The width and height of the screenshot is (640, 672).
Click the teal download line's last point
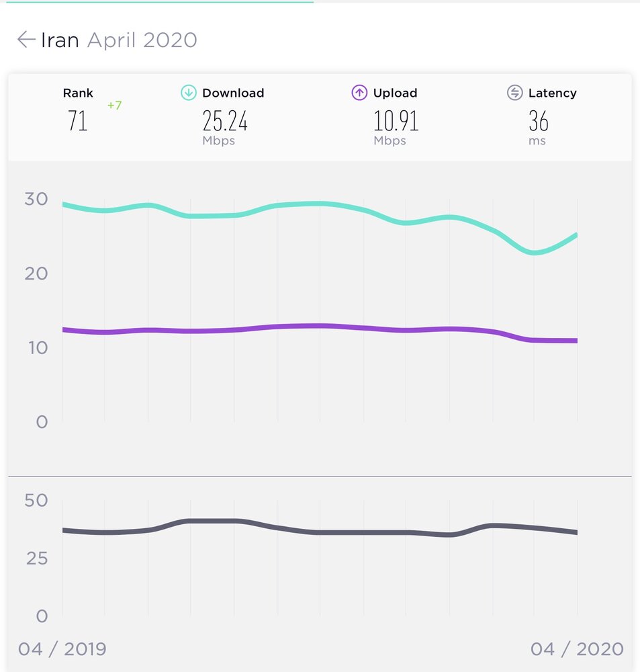coord(577,235)
